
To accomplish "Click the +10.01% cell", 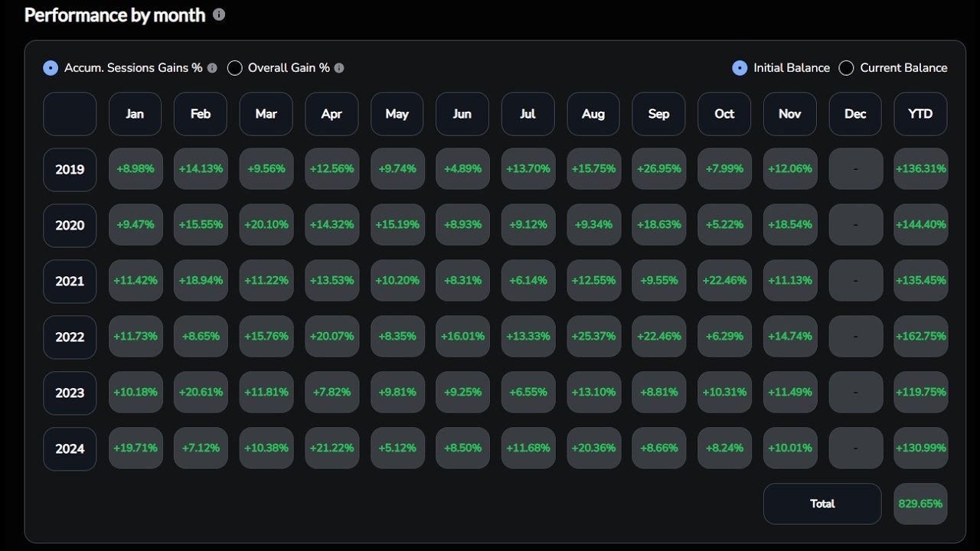I will point(790,448).
